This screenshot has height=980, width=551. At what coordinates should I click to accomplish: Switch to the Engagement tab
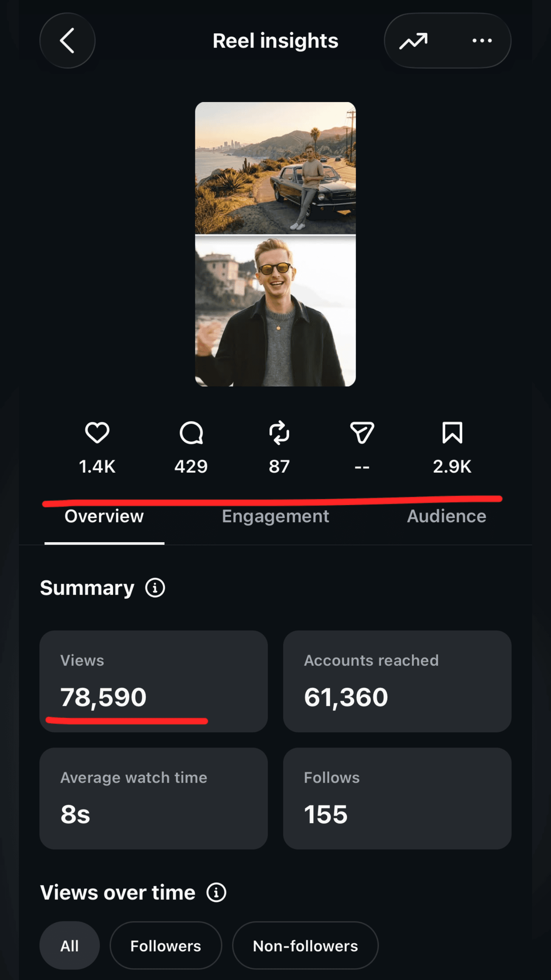point(275,516)
